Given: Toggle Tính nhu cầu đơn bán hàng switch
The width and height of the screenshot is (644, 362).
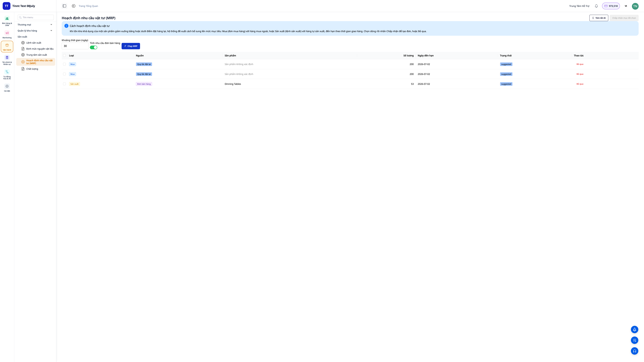Looking at the screenshot, I should point(93,47).
